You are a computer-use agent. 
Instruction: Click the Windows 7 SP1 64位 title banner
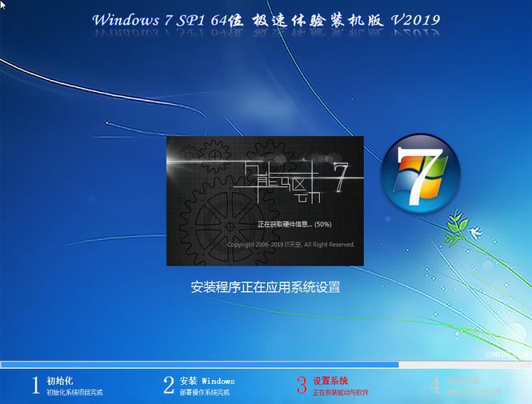pos(266,19)
